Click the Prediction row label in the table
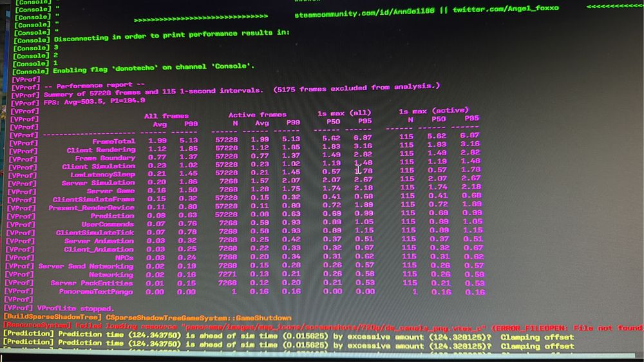Viewport: 644px width, 362px height. pyautogui.click(x=113, y=216)
